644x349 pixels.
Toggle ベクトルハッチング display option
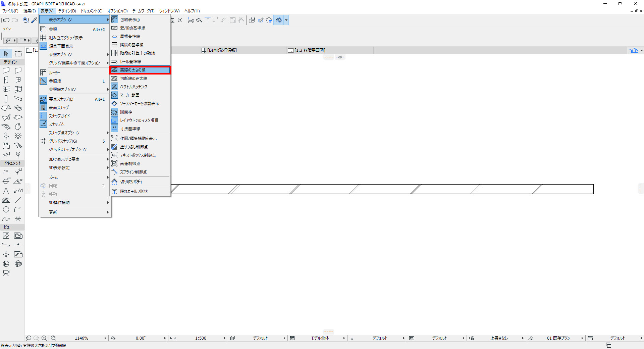141,87
